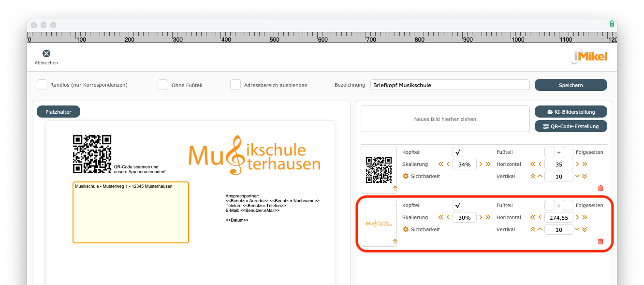Click the 30% Skalierung field
This screenshot has height=285, width=644.
tap(465, 217)
